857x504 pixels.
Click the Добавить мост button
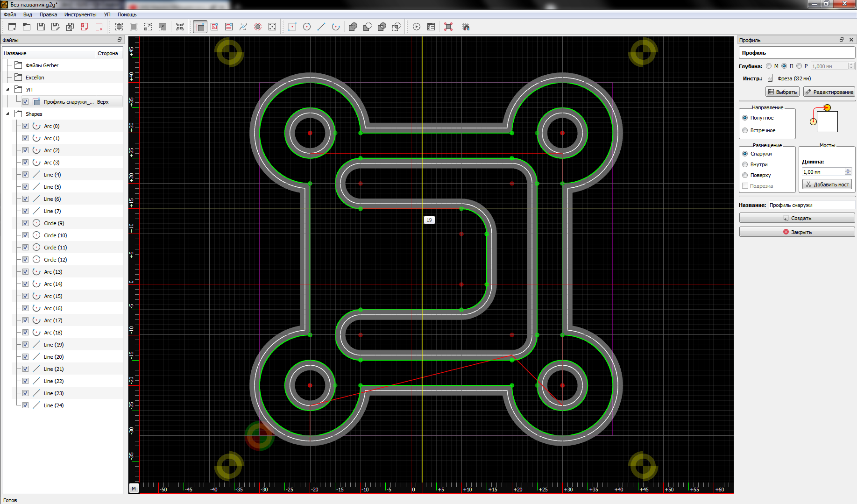coord(827,185)
